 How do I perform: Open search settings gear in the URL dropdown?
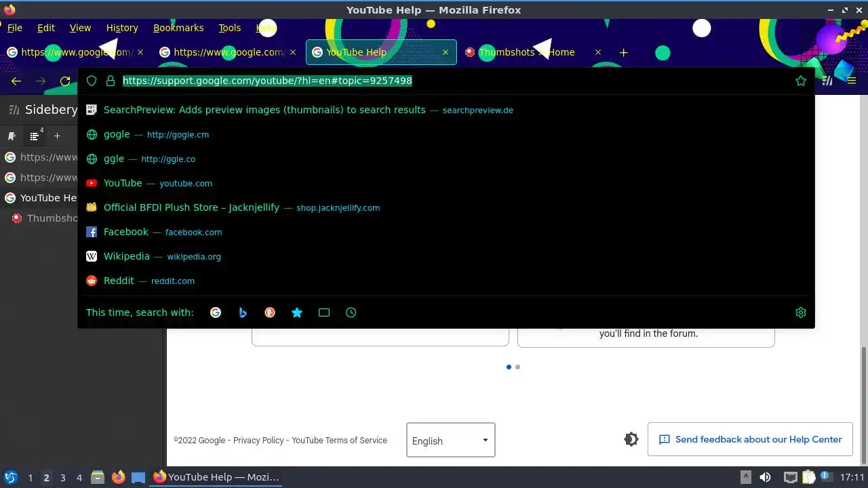[801, 312]
